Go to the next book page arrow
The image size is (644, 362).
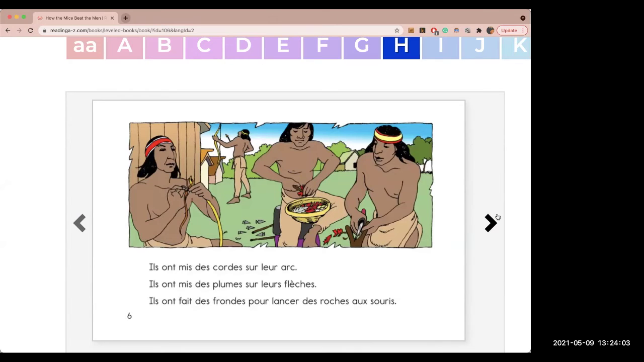(x=491, y=223)
